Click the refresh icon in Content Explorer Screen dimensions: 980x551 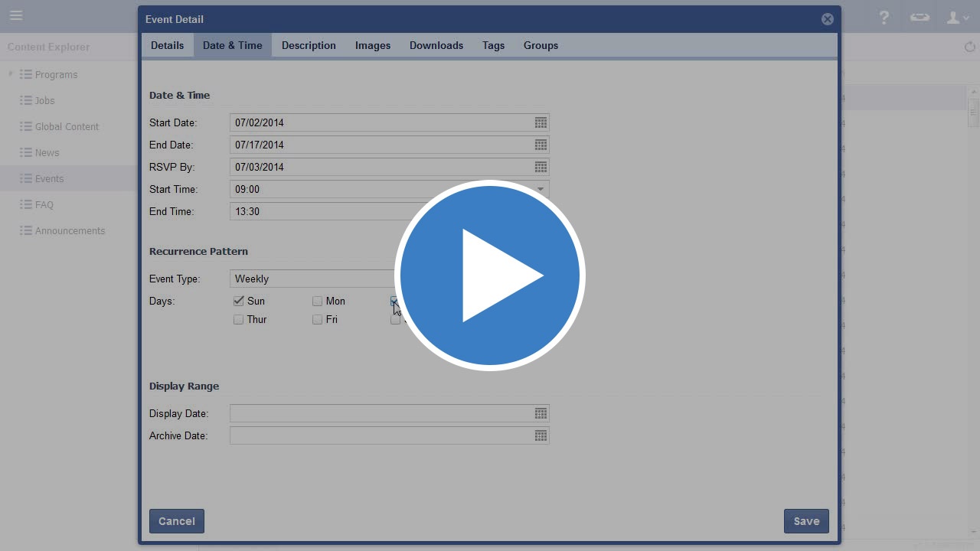click(x=969, y=47)
